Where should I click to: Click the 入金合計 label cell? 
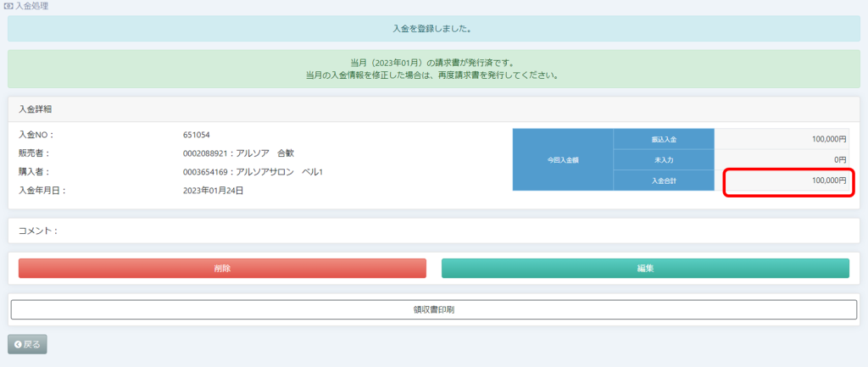(664, 180)
